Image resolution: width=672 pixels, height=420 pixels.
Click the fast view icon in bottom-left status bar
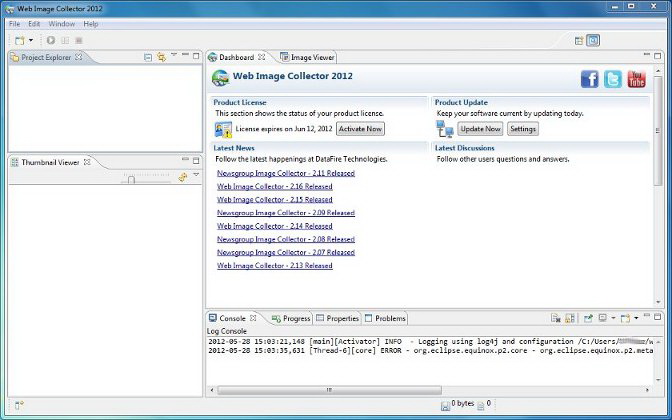click(19, 405)
